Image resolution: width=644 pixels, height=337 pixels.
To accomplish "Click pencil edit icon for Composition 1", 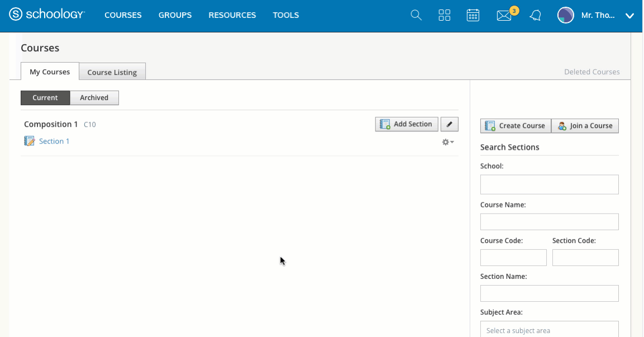I will click(449, 124).
